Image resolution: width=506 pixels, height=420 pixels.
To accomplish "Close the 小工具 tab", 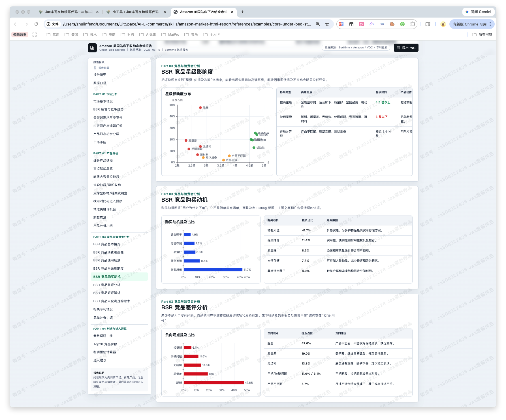I will [x=165, y=12].
